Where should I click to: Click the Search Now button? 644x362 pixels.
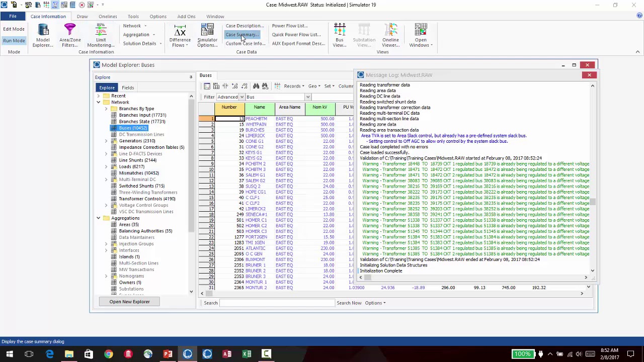[349, 303]
